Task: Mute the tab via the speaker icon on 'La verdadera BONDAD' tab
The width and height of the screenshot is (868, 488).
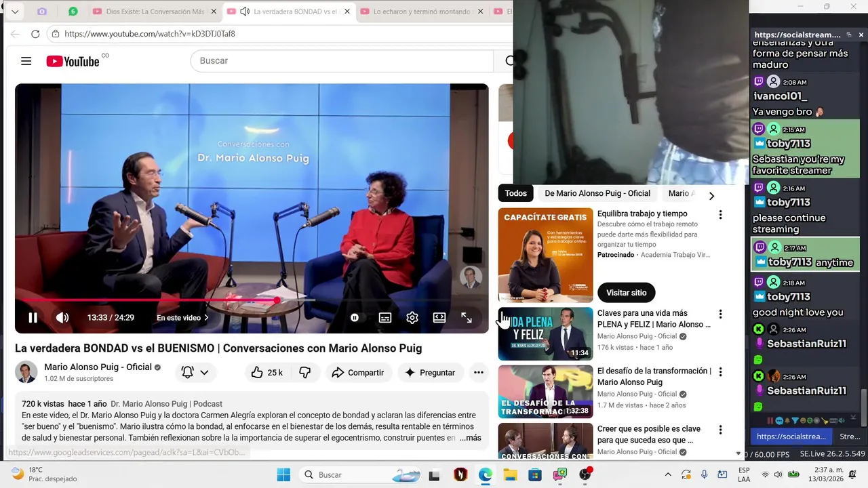Action: pyautogui.click(x=245, y=12)
